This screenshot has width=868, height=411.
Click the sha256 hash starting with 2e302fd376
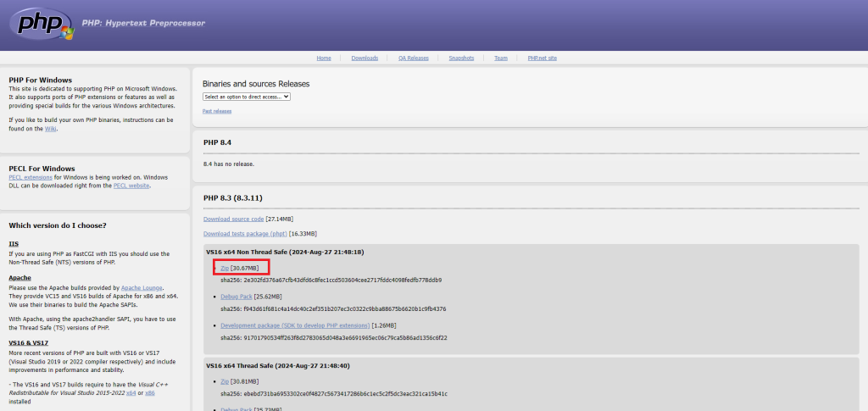click(x=342, y=280)
